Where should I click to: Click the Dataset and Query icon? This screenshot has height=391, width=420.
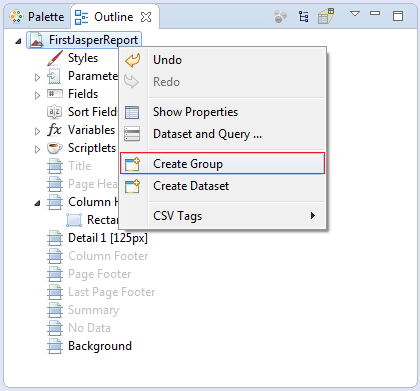click(132, 134)
